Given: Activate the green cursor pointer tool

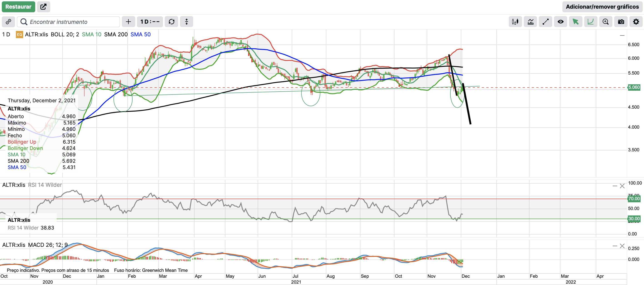Looking at the screenshot, I should (x=575, y=22).
